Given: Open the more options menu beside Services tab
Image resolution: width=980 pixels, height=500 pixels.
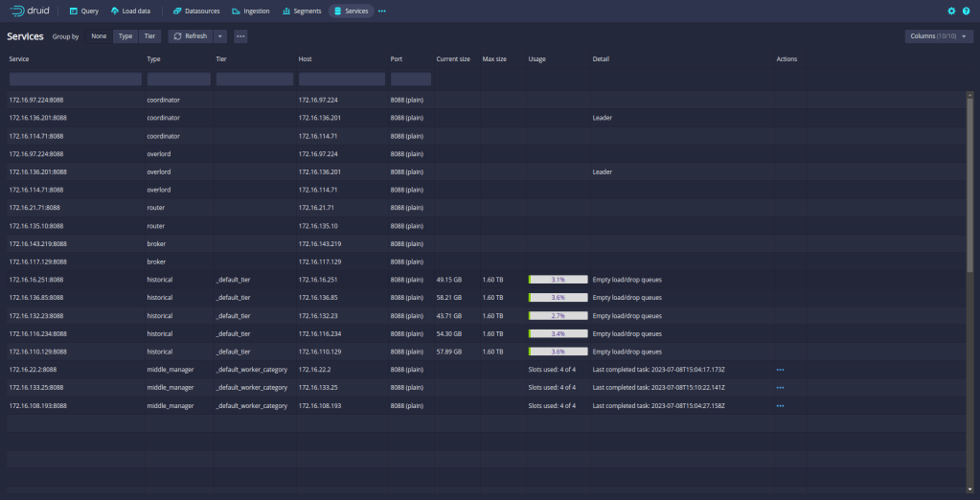Looking at the screenshot, I should 382,11.
